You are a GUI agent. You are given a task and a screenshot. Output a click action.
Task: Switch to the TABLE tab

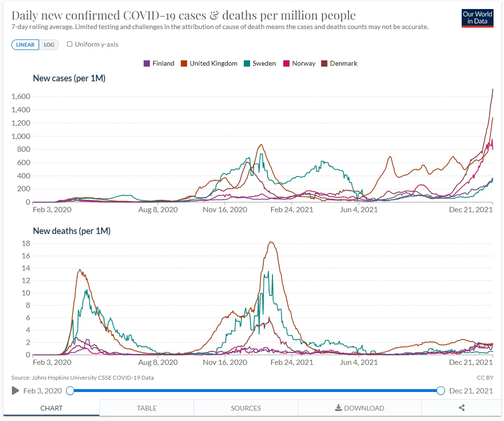(x=146, y=408)
